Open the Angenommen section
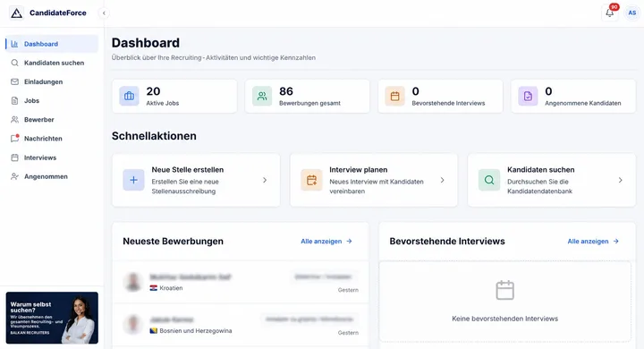Image resolution: width=644 pixels, height=349 pixels. 52,176
